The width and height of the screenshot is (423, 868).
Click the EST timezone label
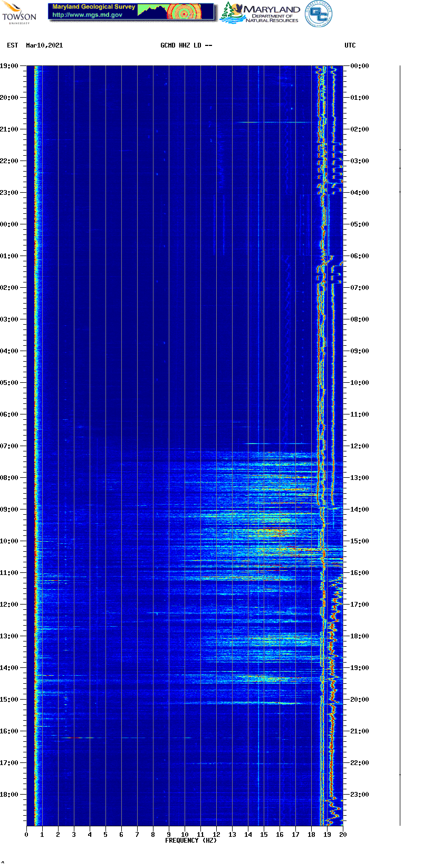click(x=13, y=45)
